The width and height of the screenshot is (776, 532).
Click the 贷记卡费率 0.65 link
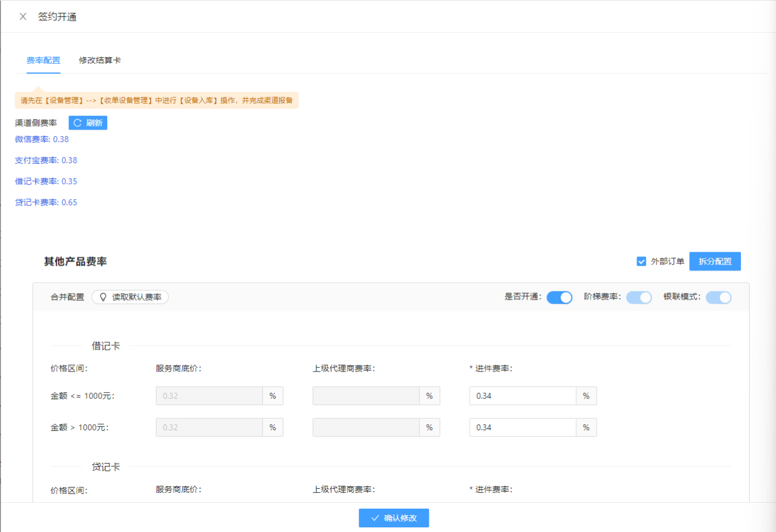pyautogui.click(x=46, y=202)
